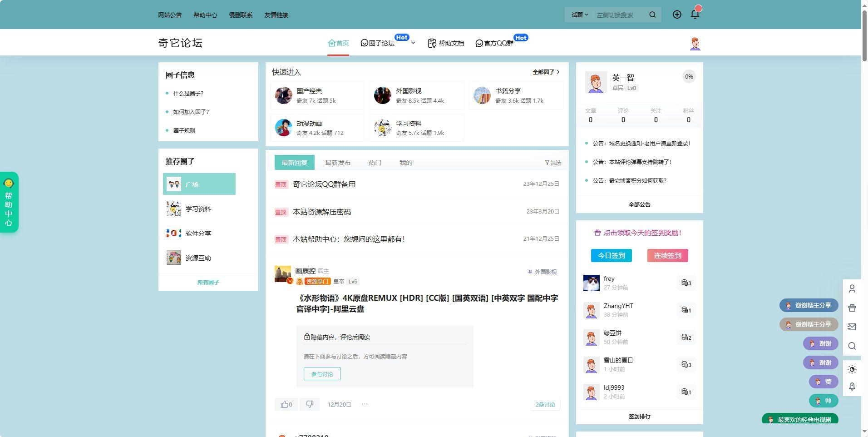The image size is (868, 437).
Task: Switch to the 热门 tab
Action: coord(375,163)
